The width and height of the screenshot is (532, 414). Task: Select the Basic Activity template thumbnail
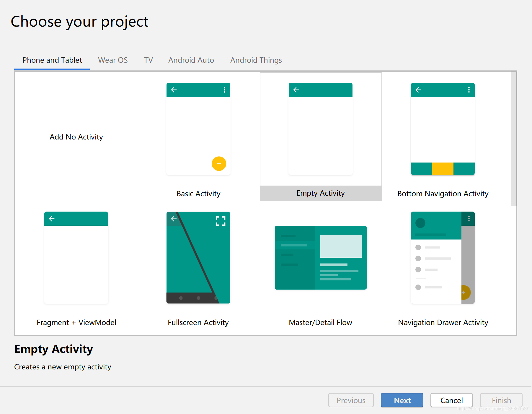198,129
